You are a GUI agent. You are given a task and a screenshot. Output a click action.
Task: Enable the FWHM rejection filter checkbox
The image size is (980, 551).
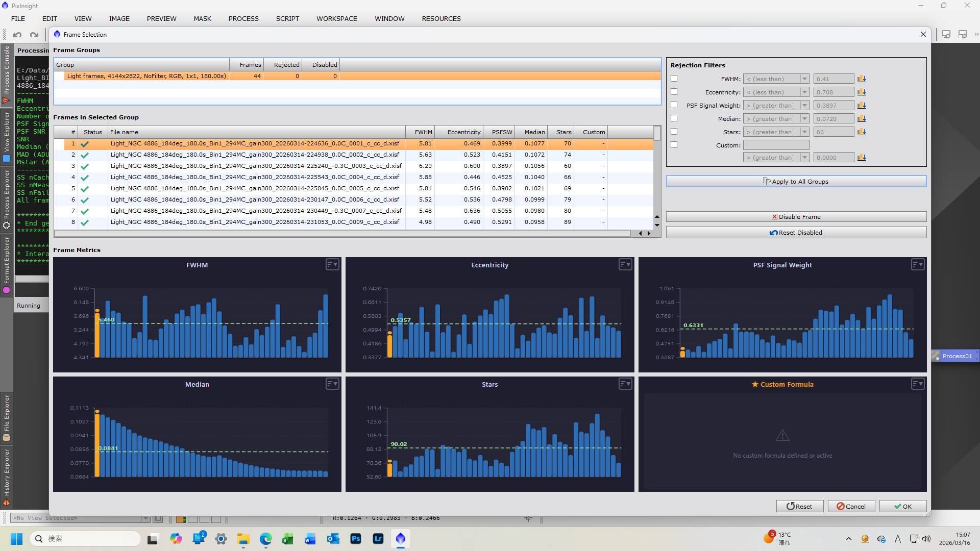point(674,79)
